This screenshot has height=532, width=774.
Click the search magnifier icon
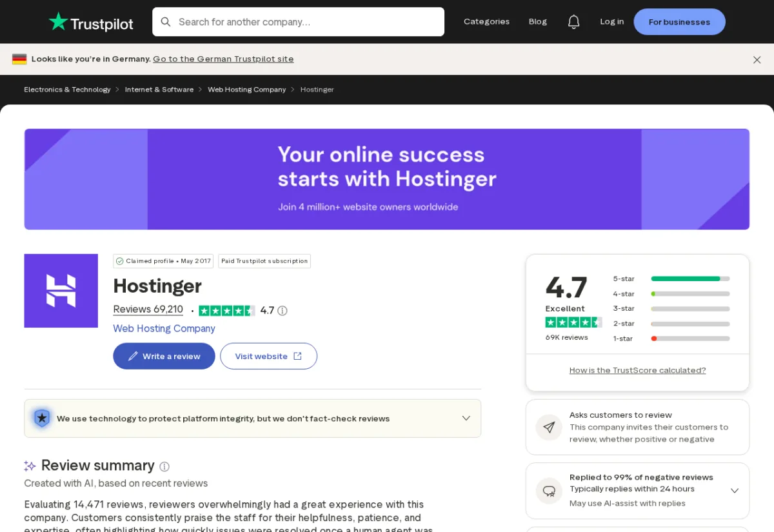pos(166,22)
